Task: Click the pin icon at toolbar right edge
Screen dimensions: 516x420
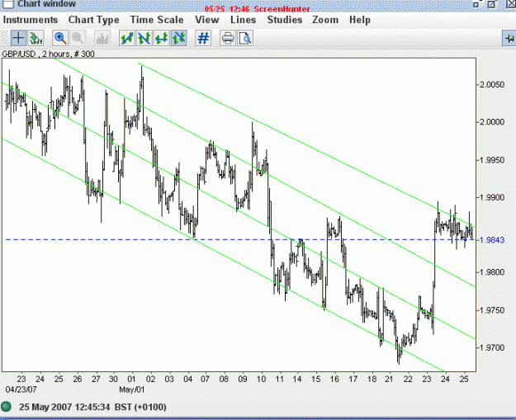Action: (x=509, y=39)
